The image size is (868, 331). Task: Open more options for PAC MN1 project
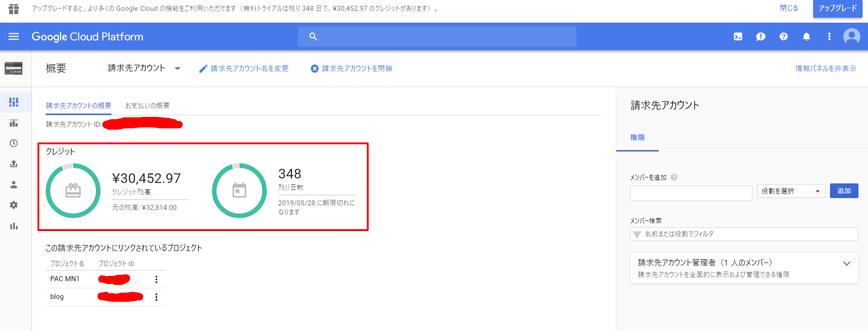click(156, 279)
